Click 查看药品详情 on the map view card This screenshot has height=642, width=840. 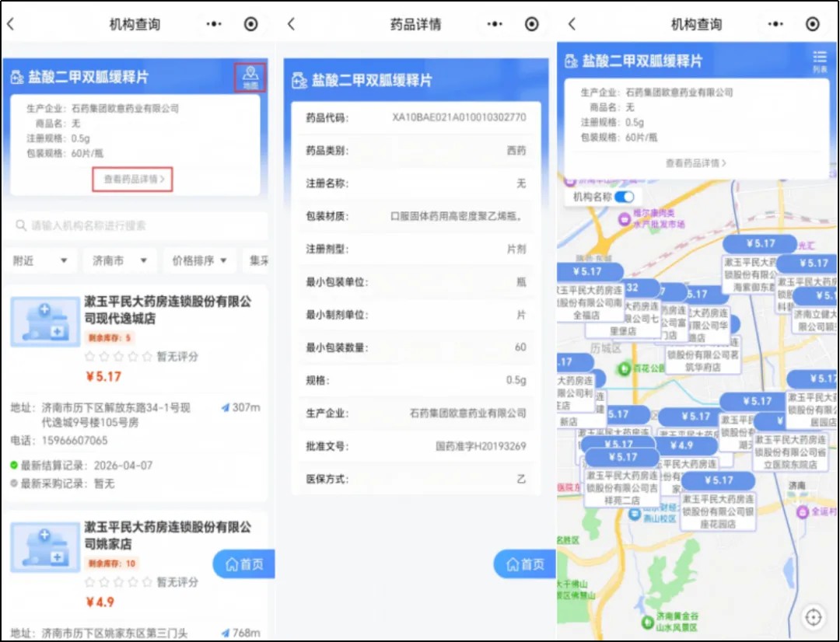point(695,163)
